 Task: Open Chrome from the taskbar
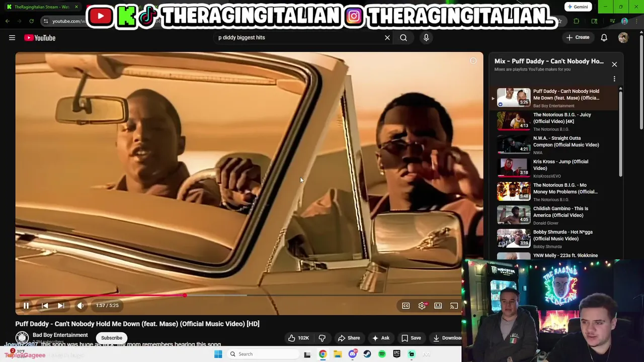[x=323, y=354]
